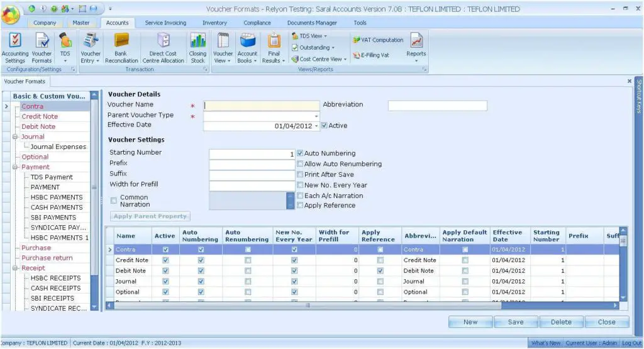The height and width of the screenshot is (349, 644).
Task: Collapse the Journal tree node
Action: tap(15, 136)
